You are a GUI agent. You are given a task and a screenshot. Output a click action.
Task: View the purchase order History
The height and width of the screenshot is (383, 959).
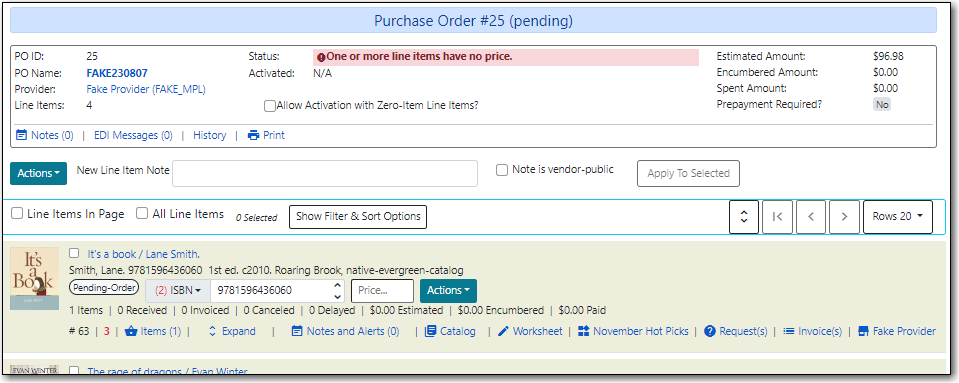[210, 135]
